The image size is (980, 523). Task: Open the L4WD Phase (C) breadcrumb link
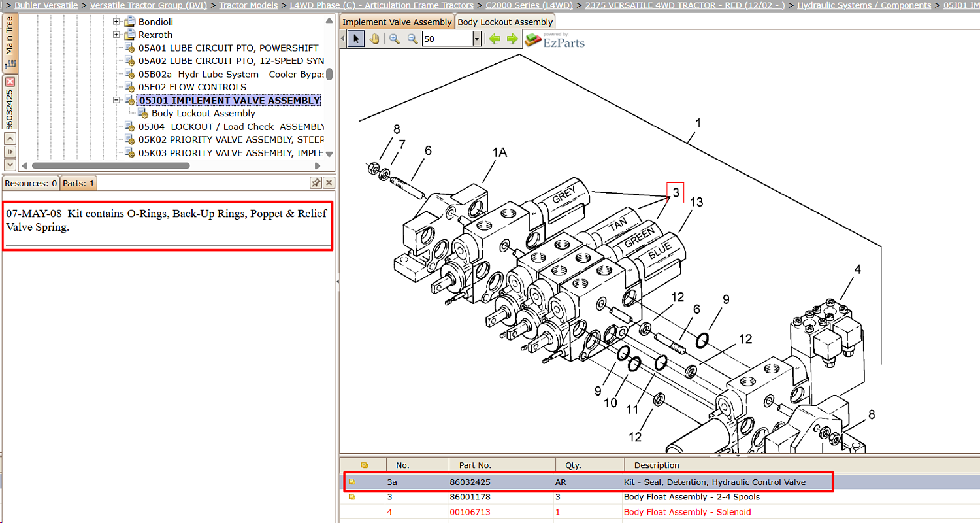coord(382,5)
